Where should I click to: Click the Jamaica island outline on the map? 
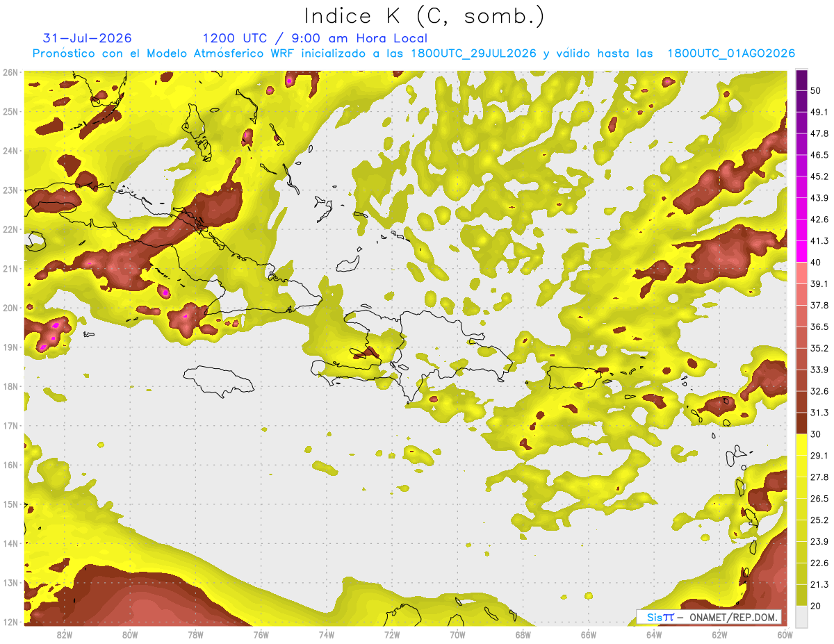pyautogui.click(x=218, y=381)
